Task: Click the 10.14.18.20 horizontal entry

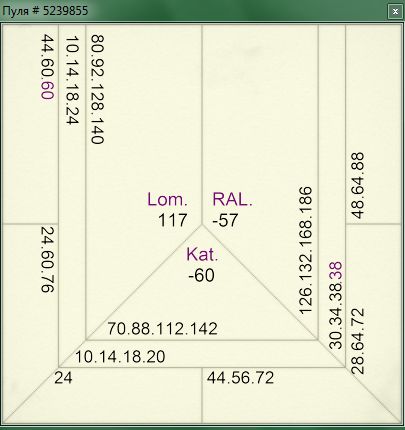Action: point(120,357)
